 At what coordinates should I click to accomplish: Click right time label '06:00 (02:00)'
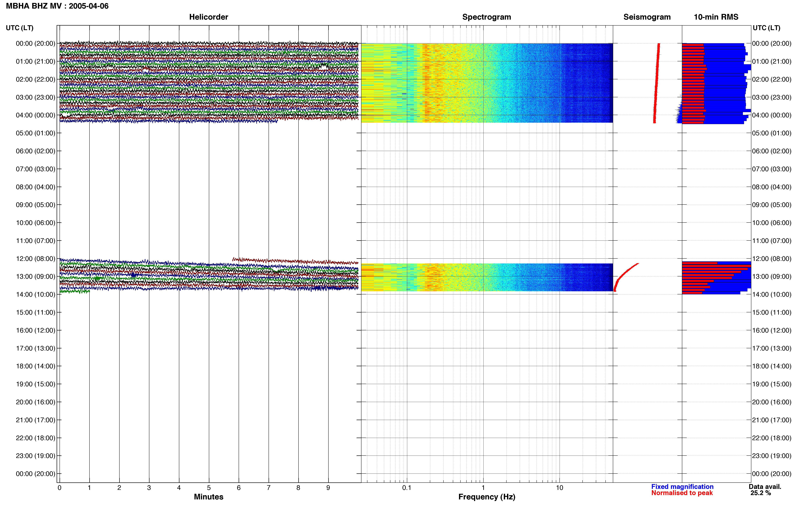click(x=772, y=151)
